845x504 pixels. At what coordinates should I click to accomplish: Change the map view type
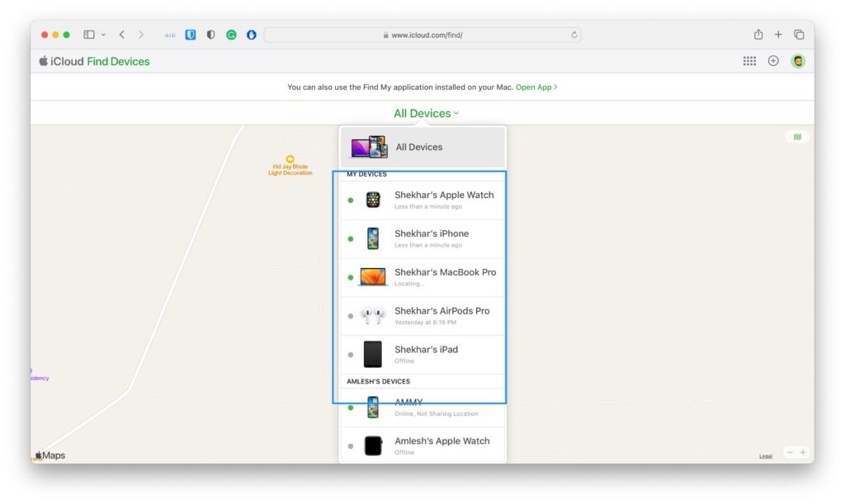797,137
